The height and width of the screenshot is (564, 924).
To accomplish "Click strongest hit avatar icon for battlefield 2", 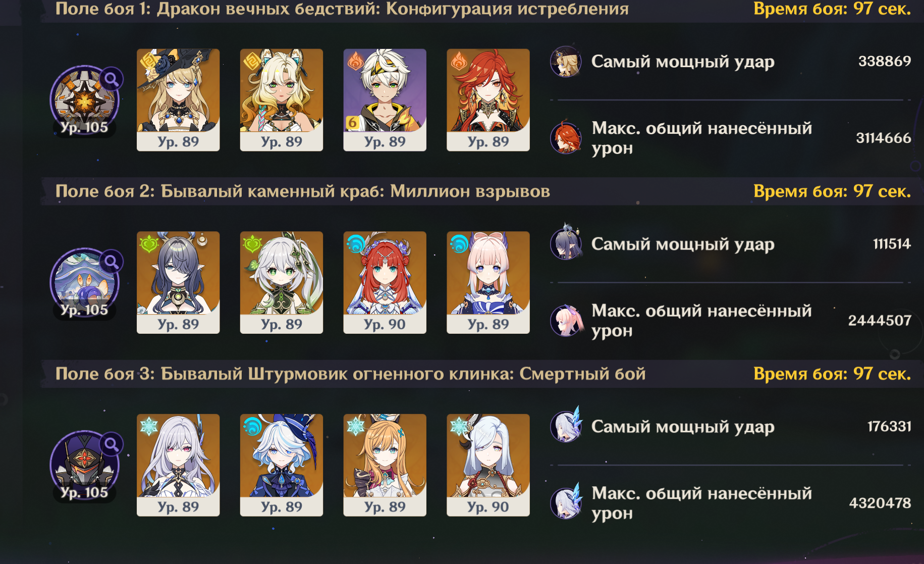I will [566, 244].
